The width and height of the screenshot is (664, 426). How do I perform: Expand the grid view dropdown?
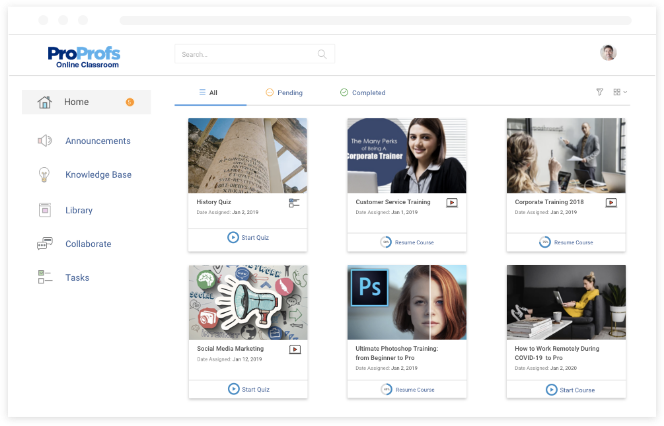(621, 92)
